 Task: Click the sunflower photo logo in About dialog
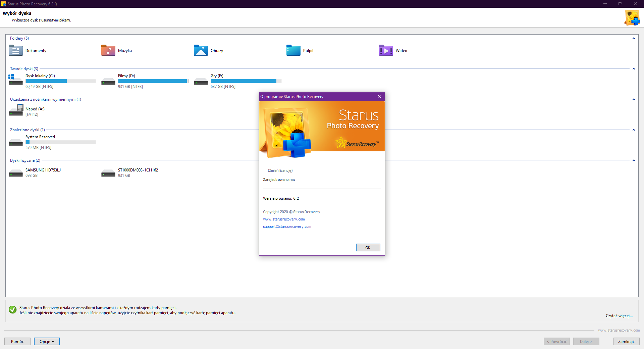tap(286, 132)
